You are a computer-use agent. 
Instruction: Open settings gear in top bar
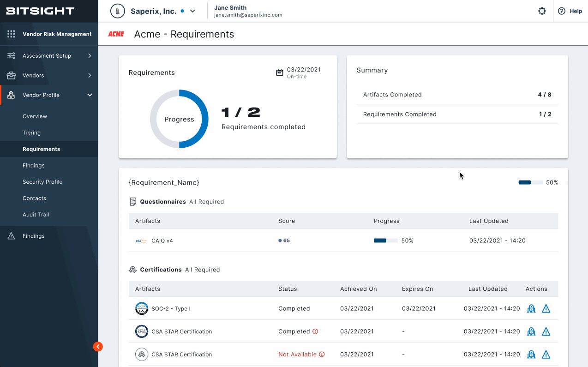click(542, 11)
